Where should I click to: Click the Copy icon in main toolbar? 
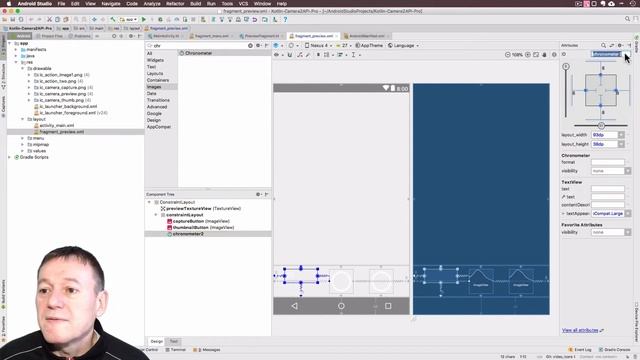pos(58,19)
